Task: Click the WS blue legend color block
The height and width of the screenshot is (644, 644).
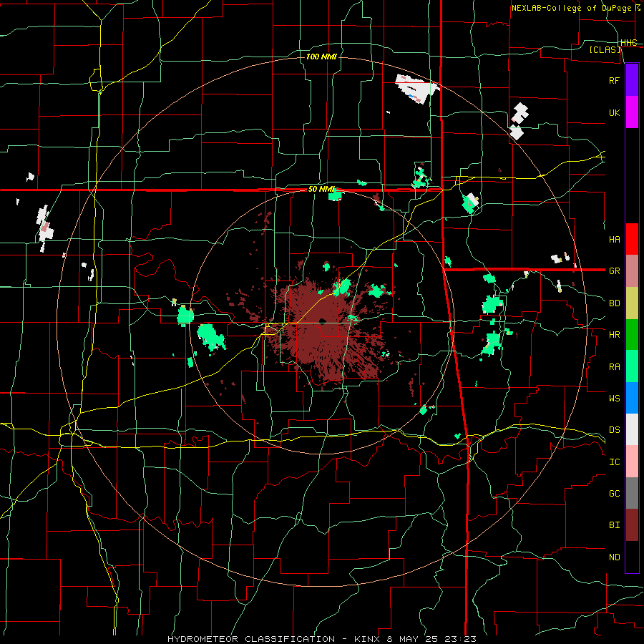Action: (x=632, y=398)
